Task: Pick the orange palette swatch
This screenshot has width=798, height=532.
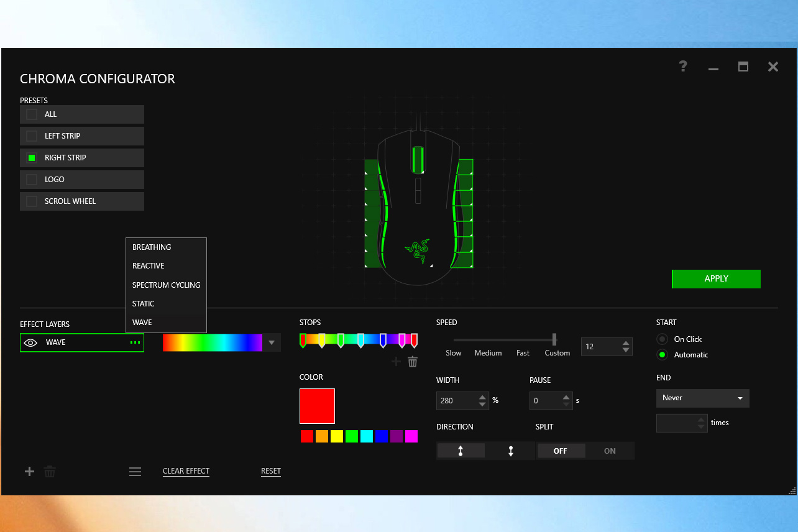Action: click(322, 436)
